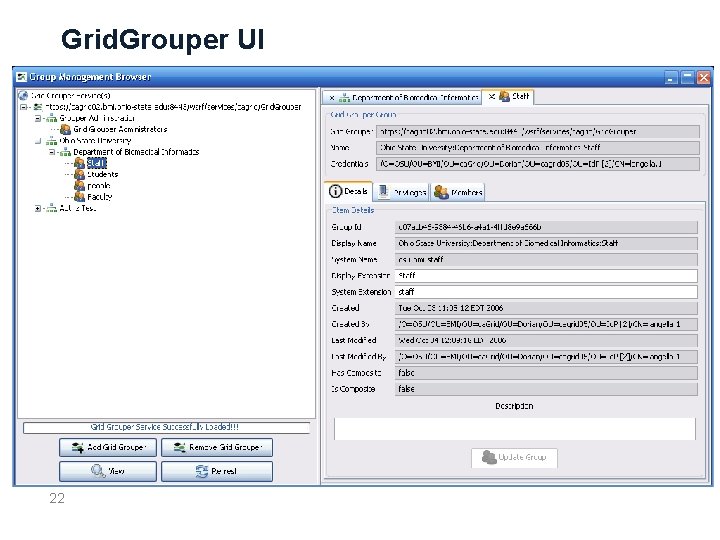The width and height of the screenshot is (720, 540).
Task: Click the Credentials value field
Action: pyautogui.click(x=538, y=163)
